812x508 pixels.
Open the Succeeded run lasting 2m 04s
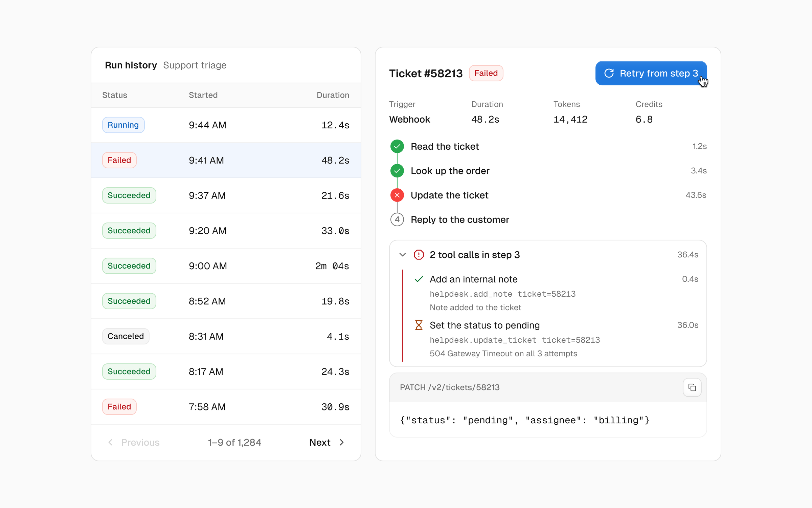tap(226, 266)
